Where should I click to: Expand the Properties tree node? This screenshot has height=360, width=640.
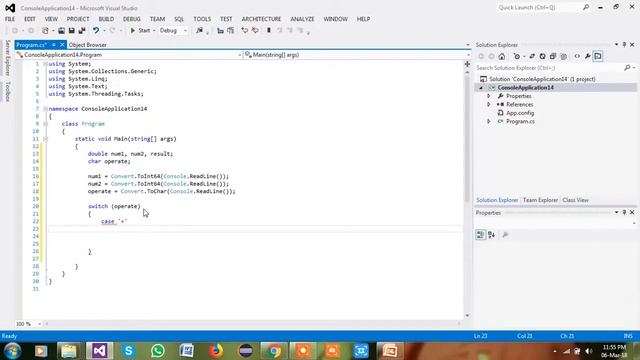[x=489, y=96]
